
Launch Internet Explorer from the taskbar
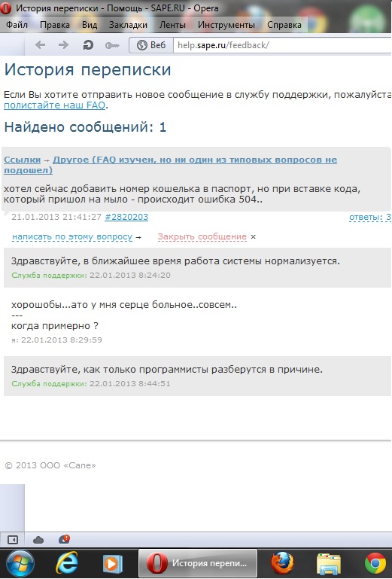click(x=67, y=563)
